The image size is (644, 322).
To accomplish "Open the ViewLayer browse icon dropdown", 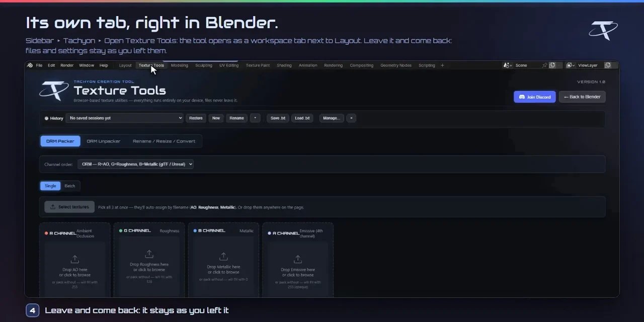I will [571, 65].
